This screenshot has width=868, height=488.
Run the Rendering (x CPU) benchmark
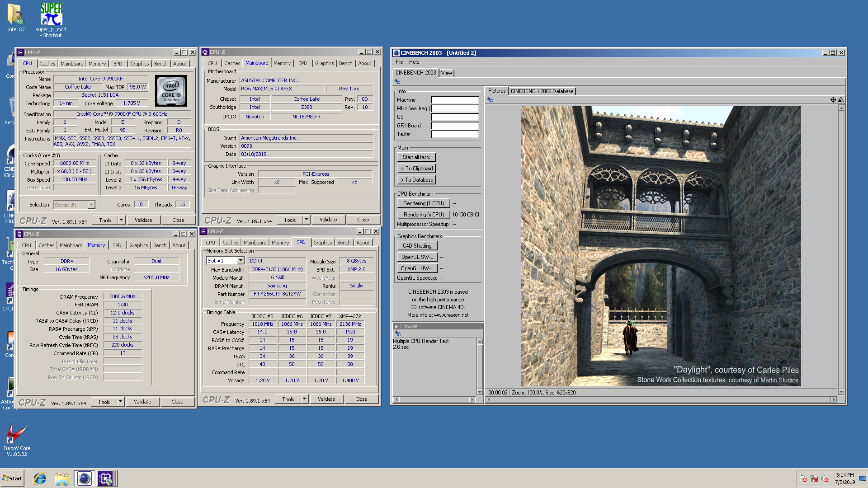424,215
